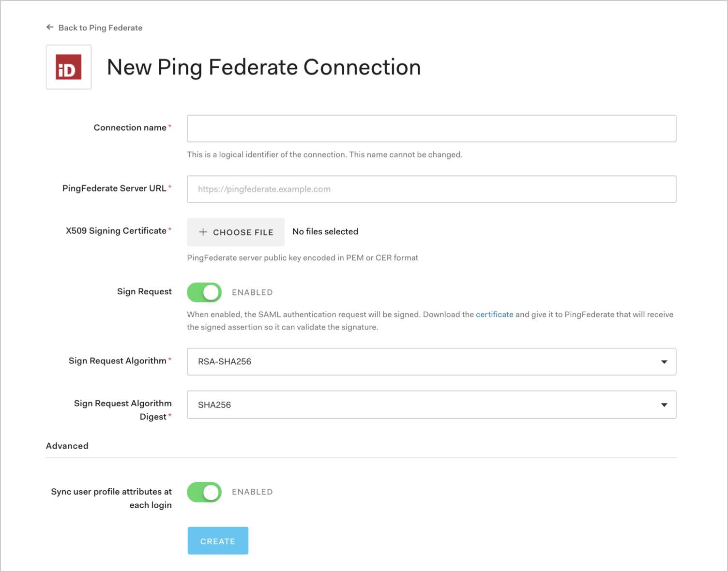This screenshot has height=572, width=728.
Task: Open the SHA256 digest selector
Action: [x=664, y=405]
